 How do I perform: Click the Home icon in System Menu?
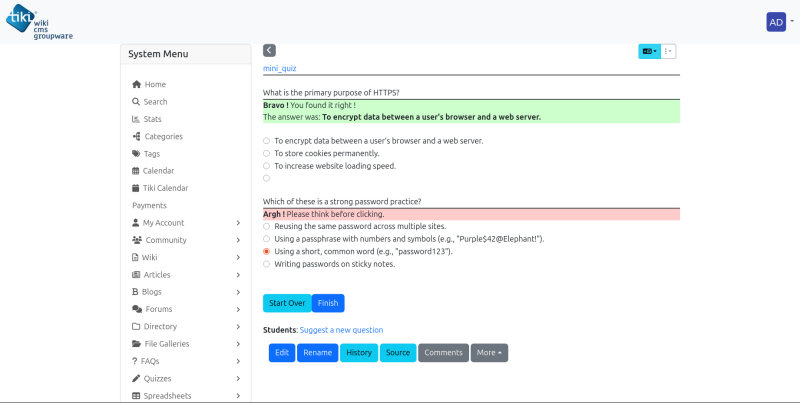tap(136, 84)
